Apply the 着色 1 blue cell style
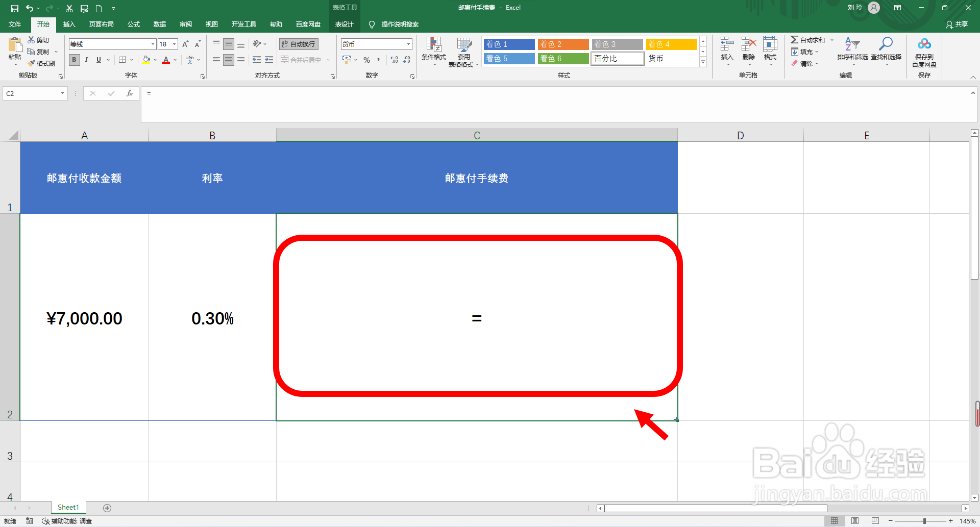 [509, 44]
